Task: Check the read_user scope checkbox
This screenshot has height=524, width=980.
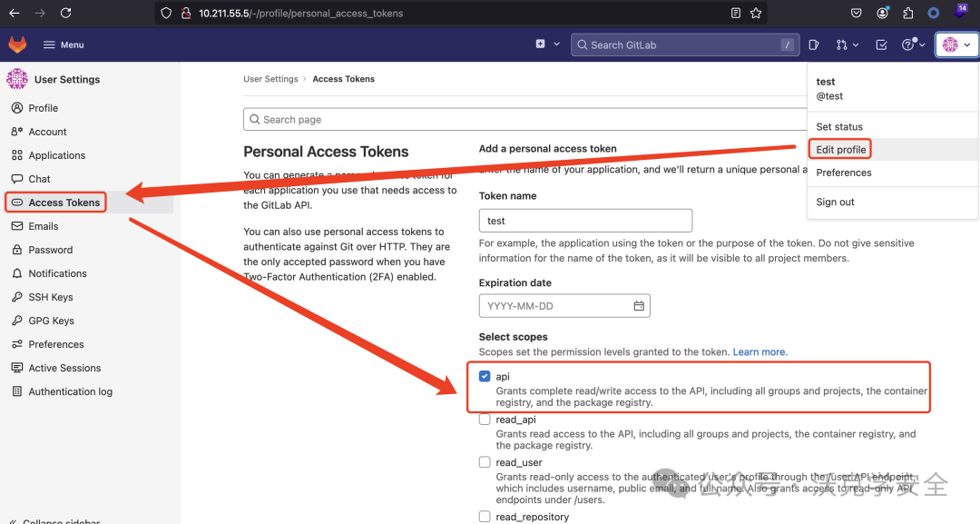Action: [x=485, y=462]
